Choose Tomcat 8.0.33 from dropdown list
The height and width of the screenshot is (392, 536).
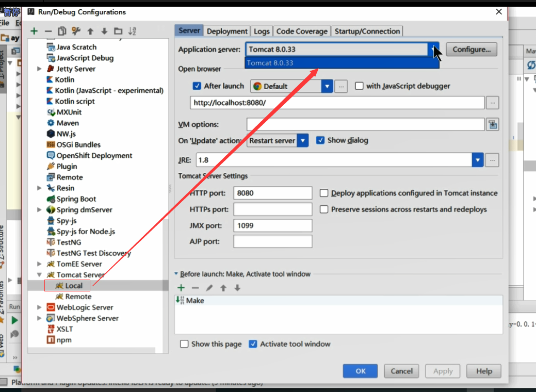click(342, 63)
